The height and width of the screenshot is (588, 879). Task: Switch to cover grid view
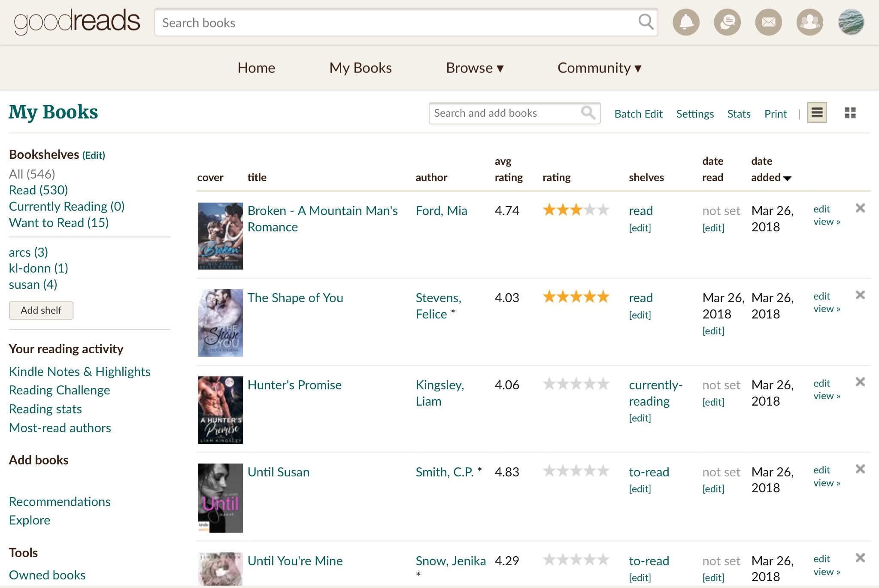(x=850, y=113)
